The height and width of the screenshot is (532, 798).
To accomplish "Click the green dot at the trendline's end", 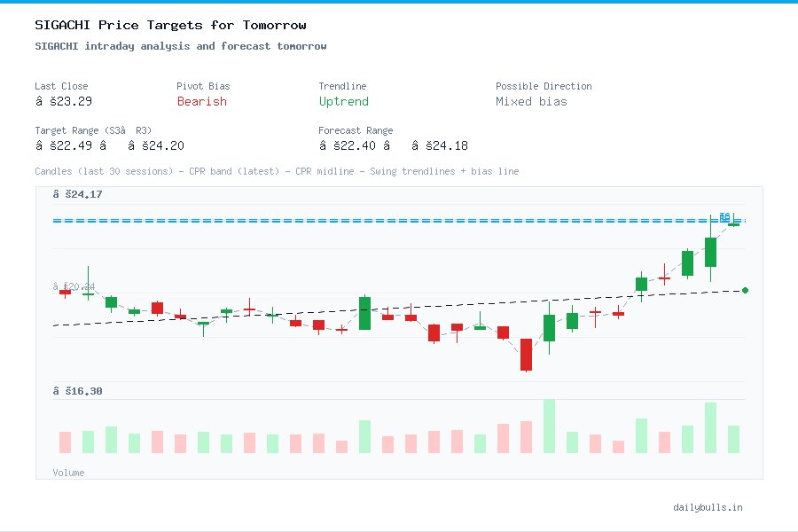I will click(745, 290).
